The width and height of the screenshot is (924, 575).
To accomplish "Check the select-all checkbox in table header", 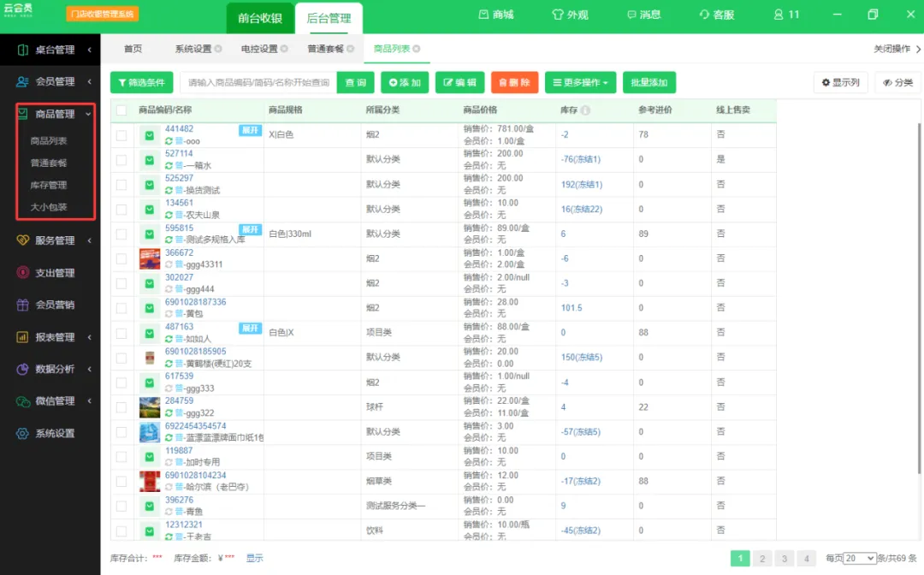I will coord(121,110).
